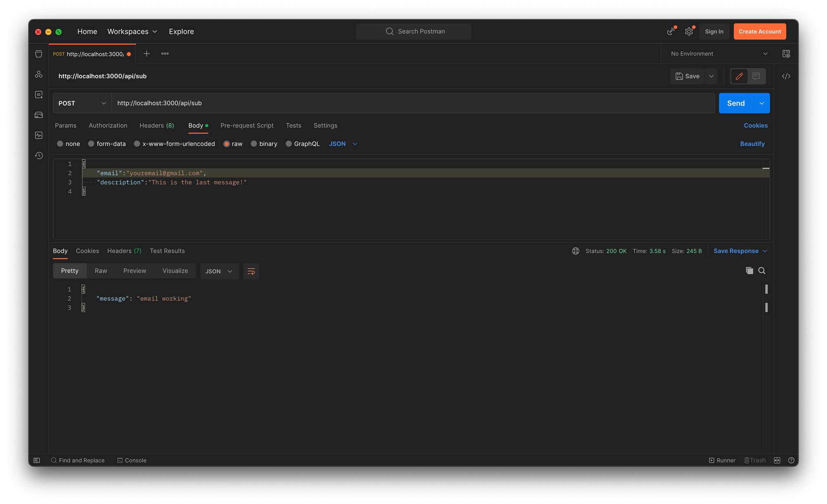
Task: Choose the GraphQL radio option
Action: [x=289, y=144]
